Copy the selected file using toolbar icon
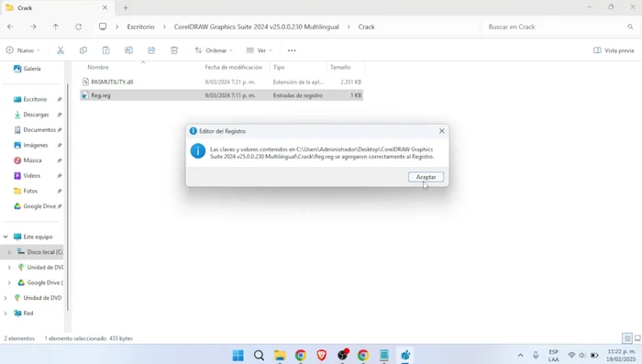642x364 pixels. (83, 50)
